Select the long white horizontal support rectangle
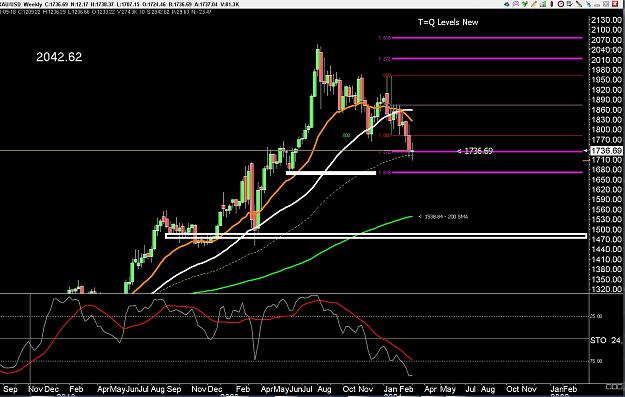 (376, 236)
